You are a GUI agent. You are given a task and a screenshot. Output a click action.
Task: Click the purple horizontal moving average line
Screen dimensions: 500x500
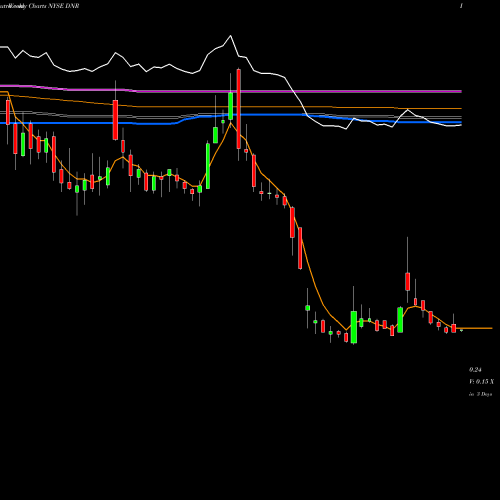231,91
